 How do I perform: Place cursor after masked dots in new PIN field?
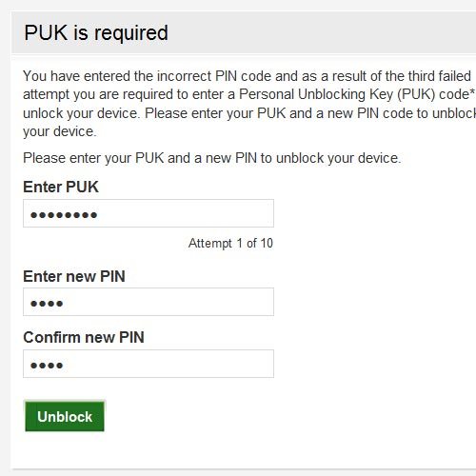[x=64, y=304]
